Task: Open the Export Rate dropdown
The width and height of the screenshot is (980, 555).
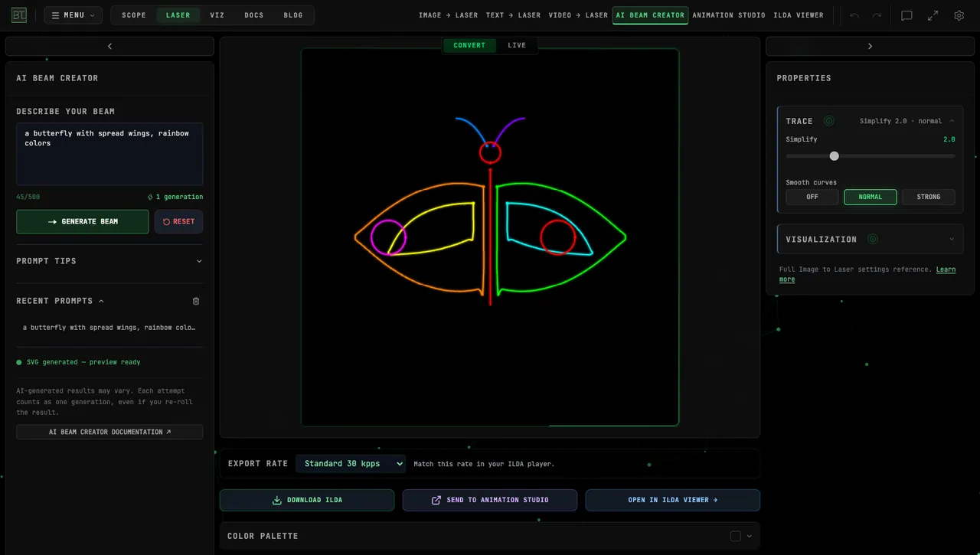Action: click(x=351, y=464)
